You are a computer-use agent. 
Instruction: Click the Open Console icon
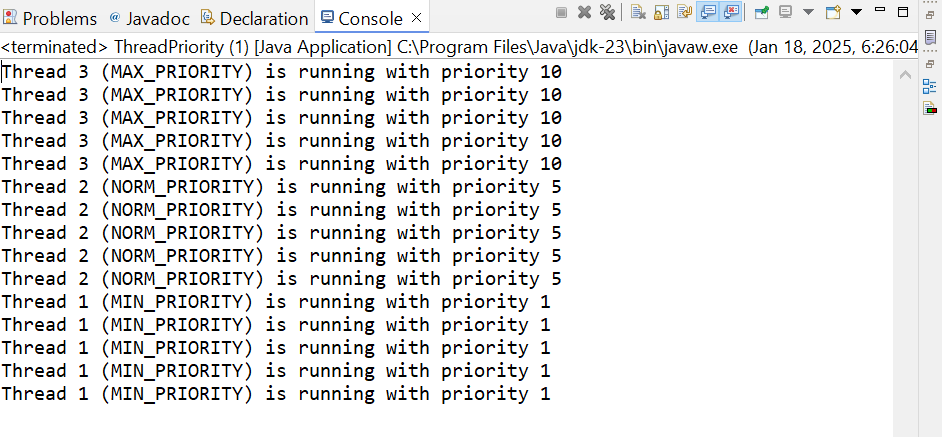point(833,12)
